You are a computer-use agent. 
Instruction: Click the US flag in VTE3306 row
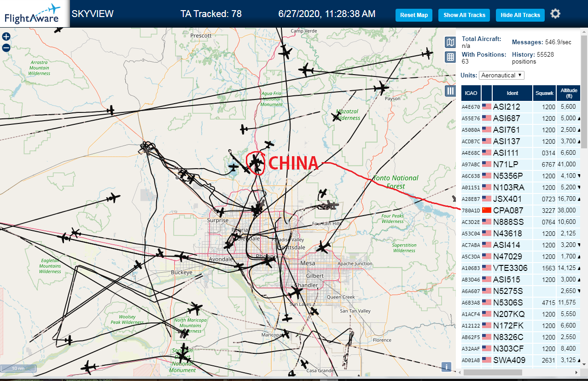point(486,268)
